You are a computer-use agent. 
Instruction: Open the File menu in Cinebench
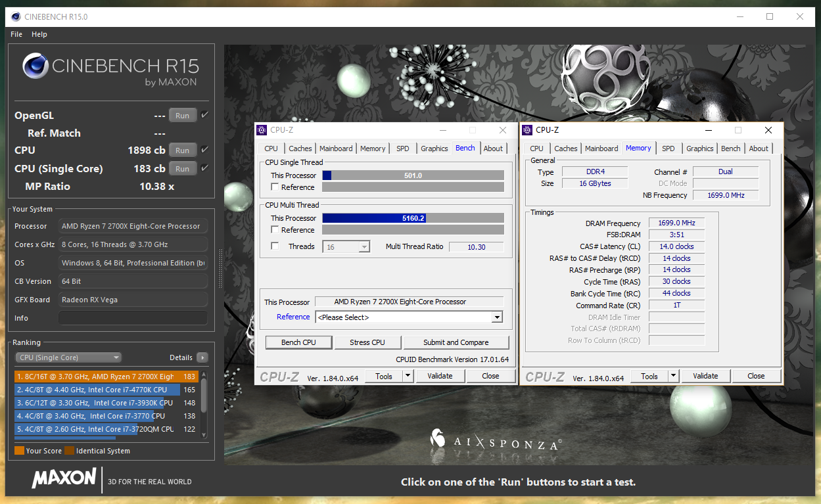(x=16, y=34)
